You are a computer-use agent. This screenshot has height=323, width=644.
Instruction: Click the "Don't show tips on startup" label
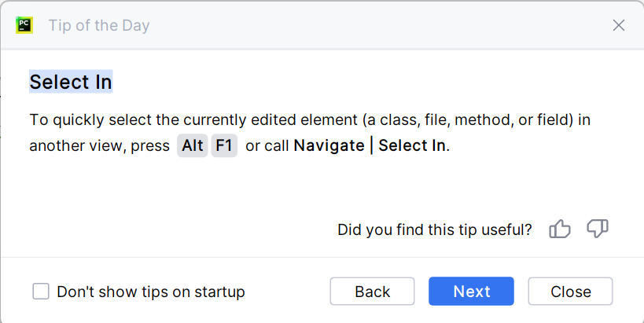(151, 292)
